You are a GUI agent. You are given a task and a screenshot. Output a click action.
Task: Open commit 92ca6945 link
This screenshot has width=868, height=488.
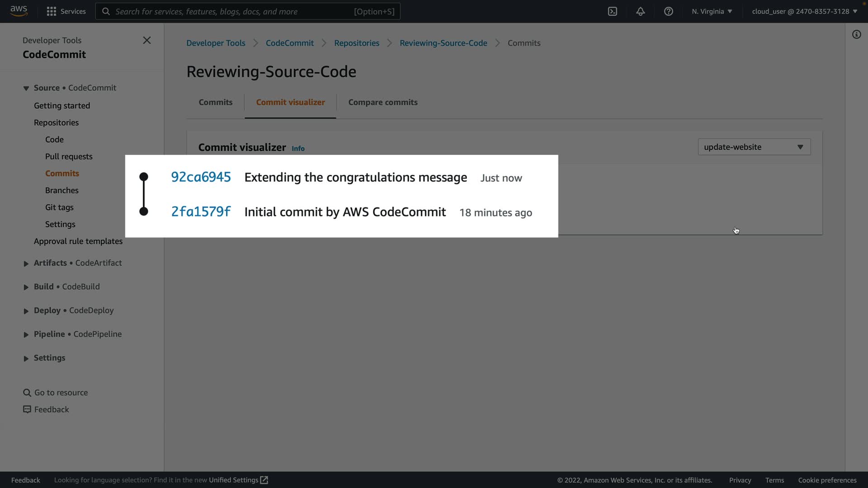tap(201, 177)
